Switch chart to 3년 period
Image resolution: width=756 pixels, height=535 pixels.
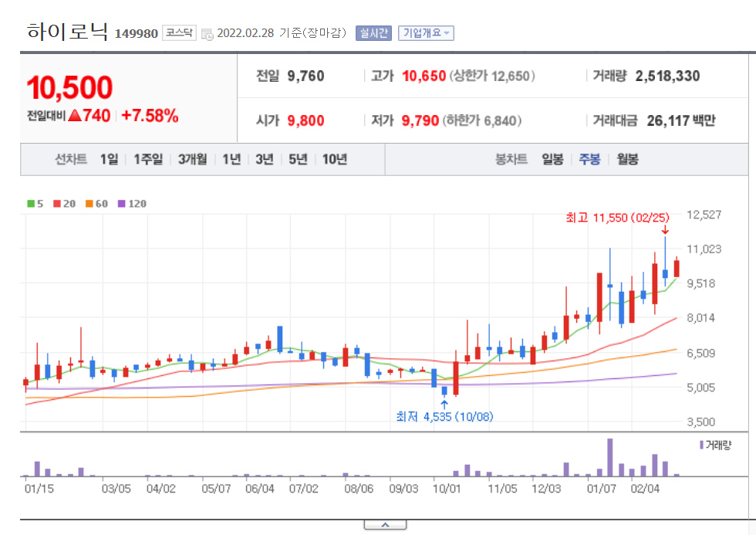pos(264,159)
